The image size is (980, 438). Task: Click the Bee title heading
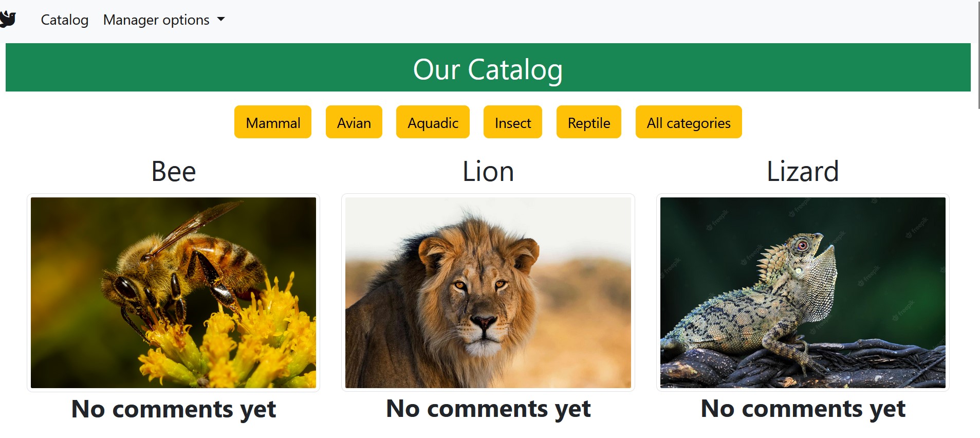pyautogui.click(x=173, y=171)
